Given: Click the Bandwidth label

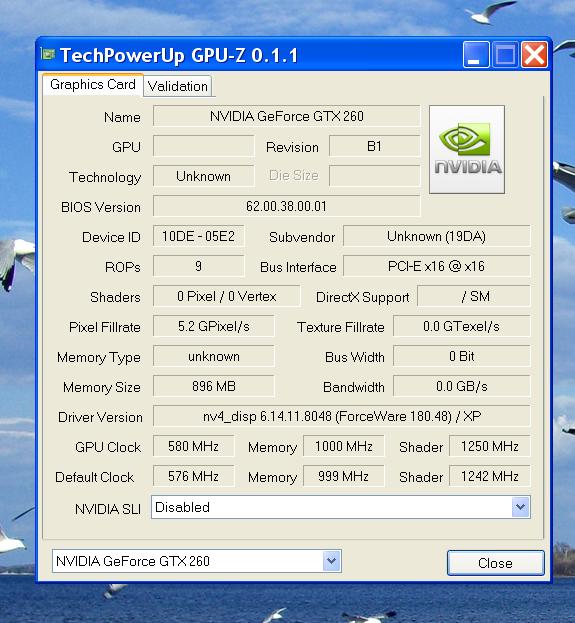Looking at the screenshot, I should point(354,387).
